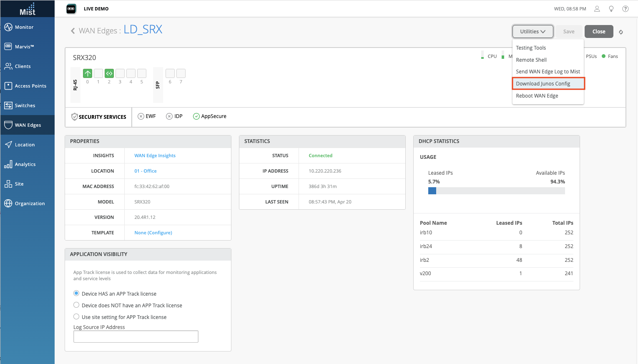This screenshot has width=638, height=364.
Task: Open the WAN Edge Insights link
Action: click(x=155, y=156)
